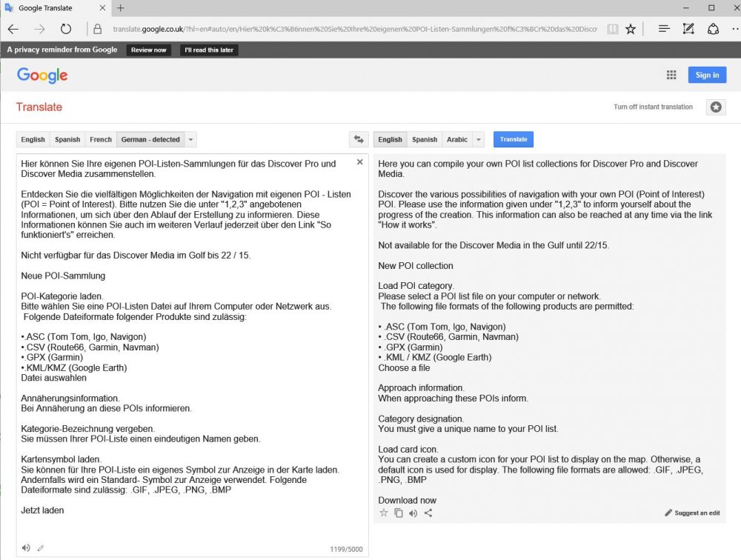741x560 pixels.
Task: Click the text 'Jetzt laden'
Action: [42, 510]
